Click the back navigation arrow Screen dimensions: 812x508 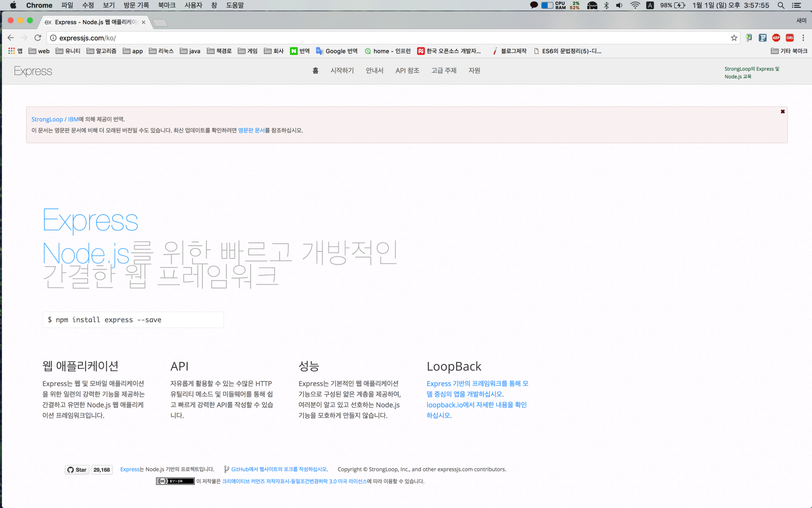tap(11, 38)
